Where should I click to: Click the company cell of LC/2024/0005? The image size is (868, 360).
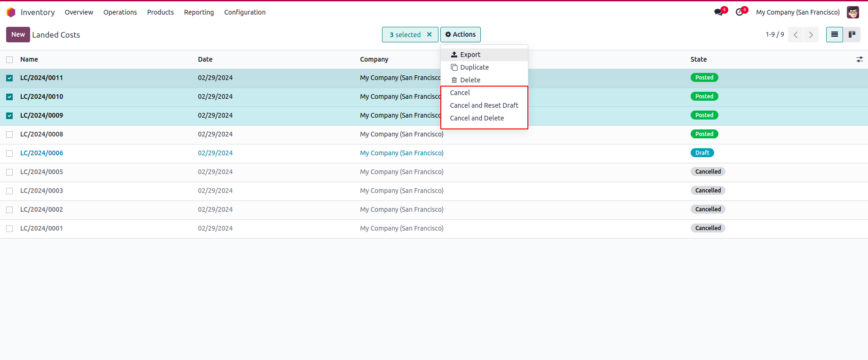pos(402,172)
